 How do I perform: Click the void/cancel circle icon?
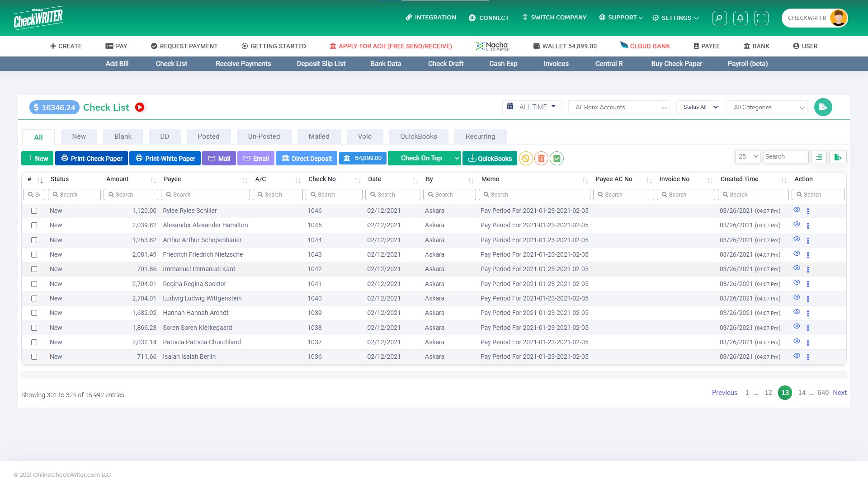tap(526, 158)
